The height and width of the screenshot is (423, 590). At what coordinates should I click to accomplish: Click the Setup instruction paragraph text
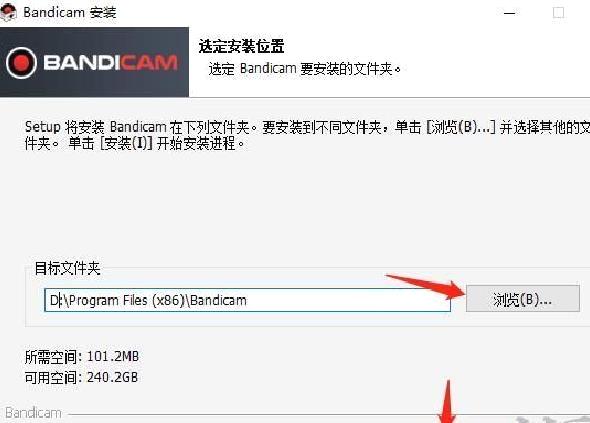point(307,135)
